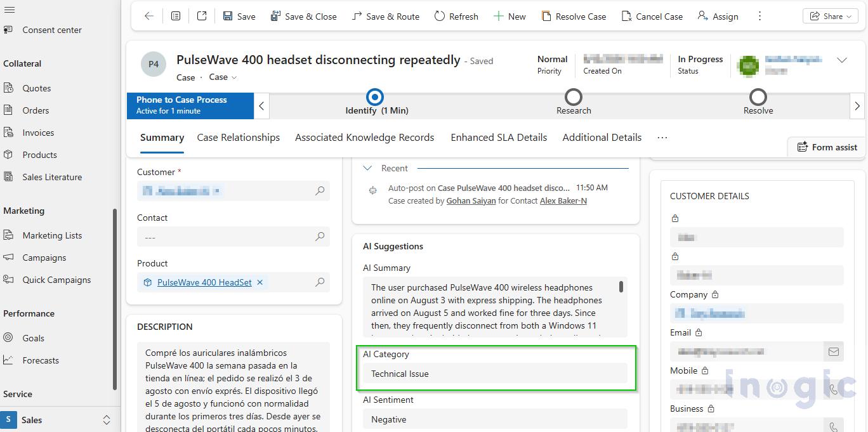
Task: Send email via the envelope icon
Action: coord(834,351)
